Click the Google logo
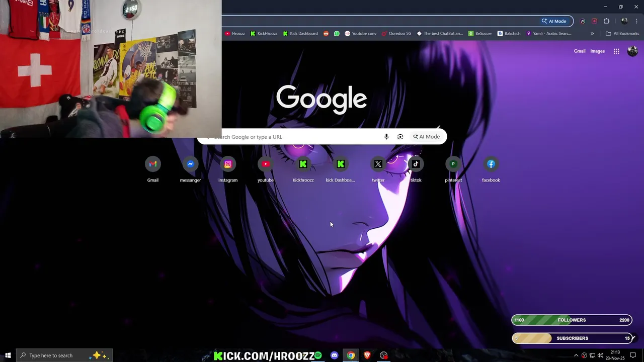Viewport: 644px width, 362px height. click(x=321, y=99)
